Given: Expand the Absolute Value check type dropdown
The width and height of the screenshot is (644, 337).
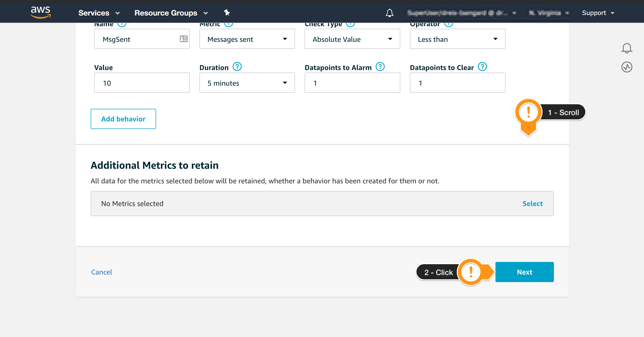Looking at the screenshot, I should pyautogui.click(x=352, y=39).
